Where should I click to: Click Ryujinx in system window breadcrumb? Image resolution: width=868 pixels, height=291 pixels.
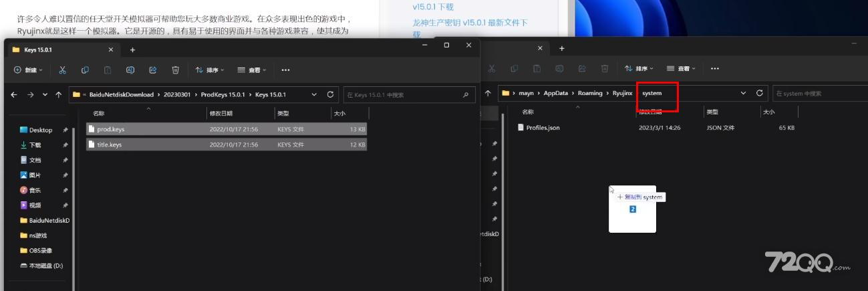pos(623,93)
